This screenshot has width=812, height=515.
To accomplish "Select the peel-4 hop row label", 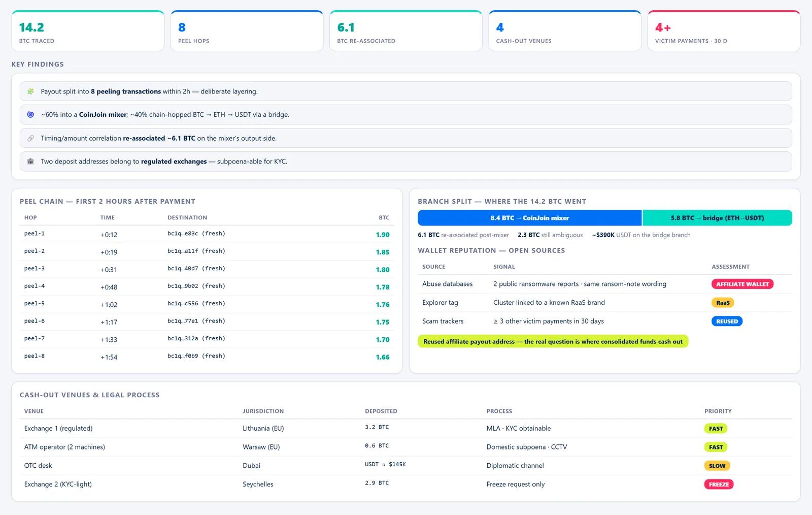I will [35, 286].
